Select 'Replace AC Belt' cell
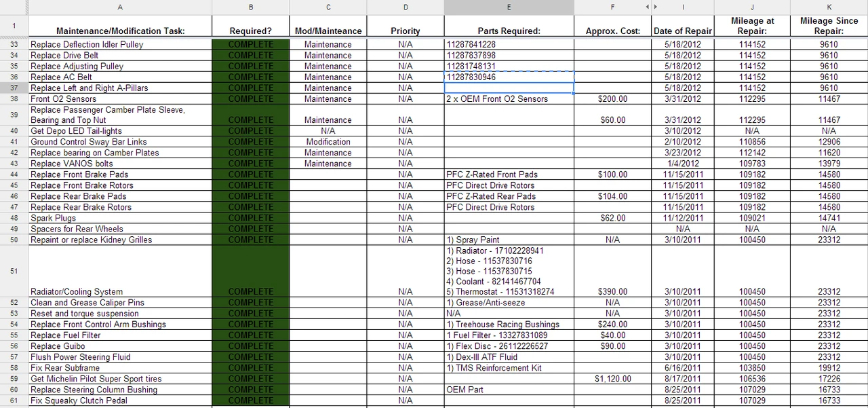868x408 pixels. [120, 77]
